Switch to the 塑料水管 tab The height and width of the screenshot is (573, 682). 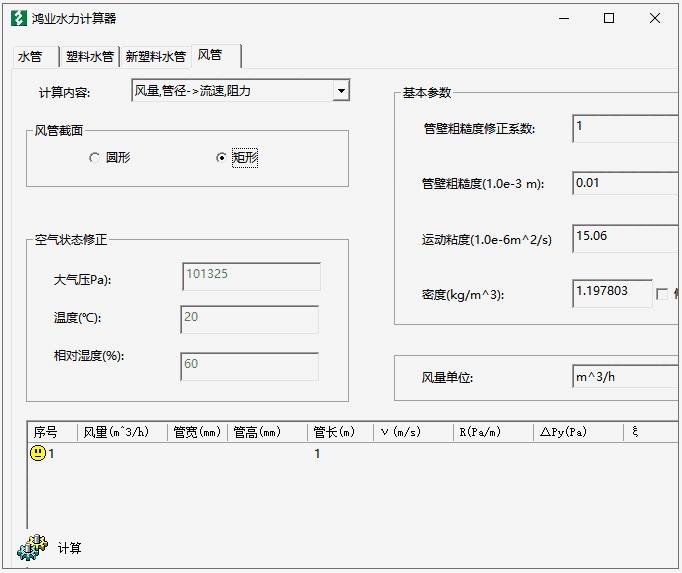point(90,57)
